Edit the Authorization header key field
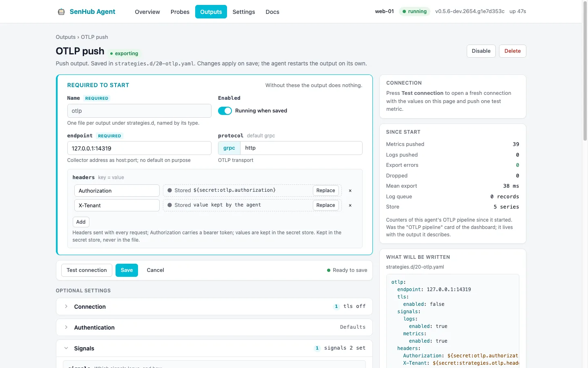 tap(117, 191)
